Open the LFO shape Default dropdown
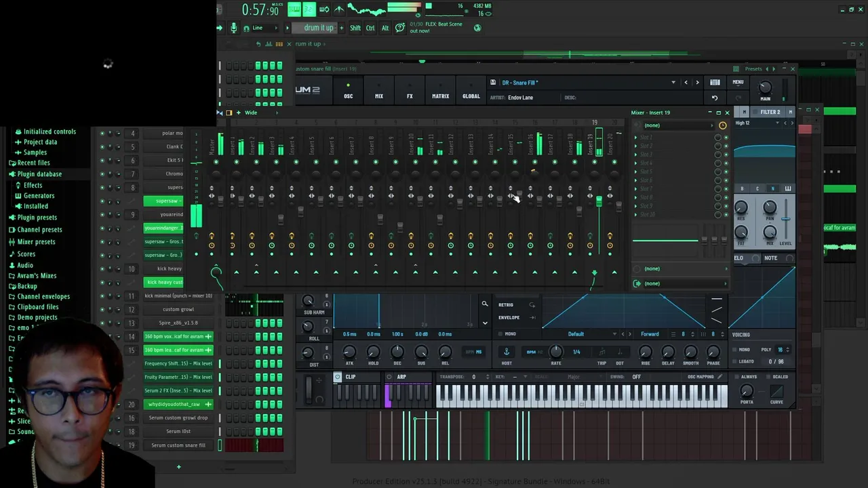 tap(583, 334)
